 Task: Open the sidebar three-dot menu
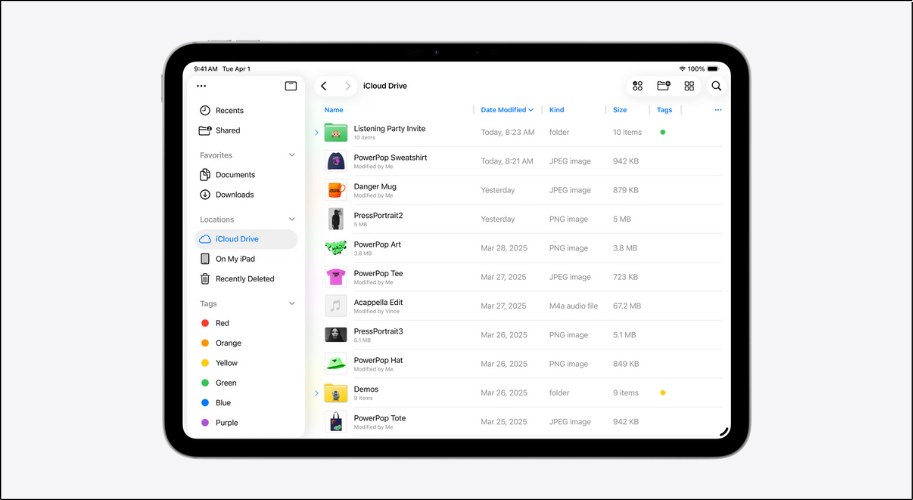(x=202, y=86)
